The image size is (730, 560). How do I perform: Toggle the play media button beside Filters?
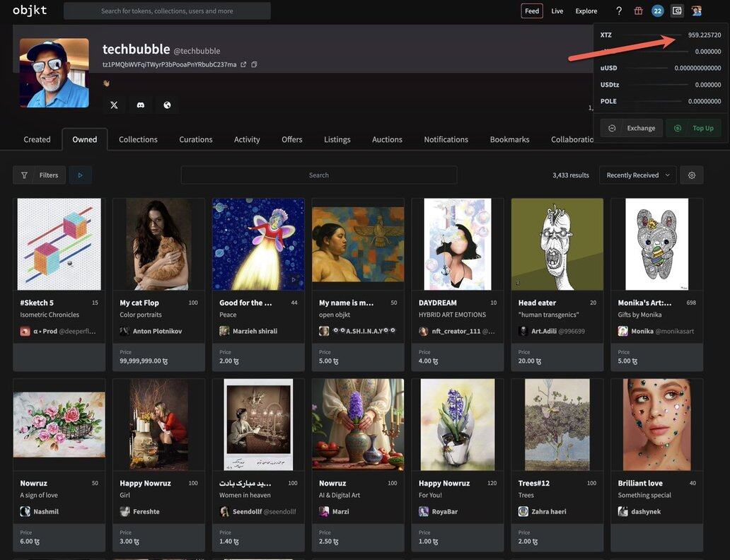(80, 175)
